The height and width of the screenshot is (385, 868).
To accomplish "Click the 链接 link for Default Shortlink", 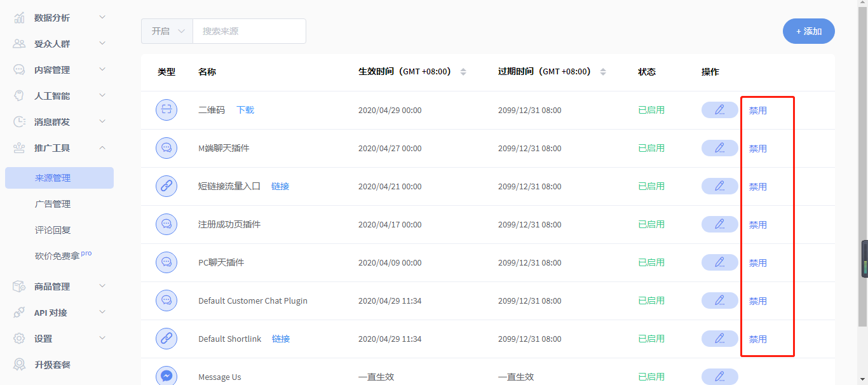I will pos(281,339).
